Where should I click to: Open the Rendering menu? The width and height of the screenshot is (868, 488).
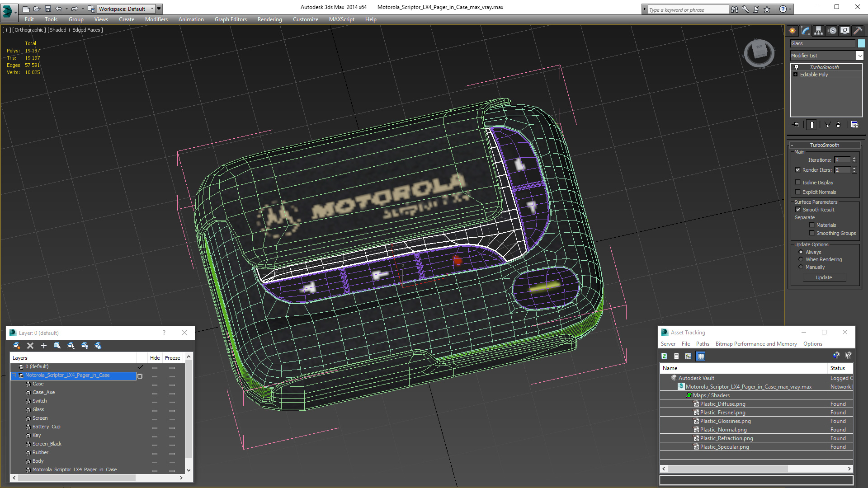pos(270,19)
